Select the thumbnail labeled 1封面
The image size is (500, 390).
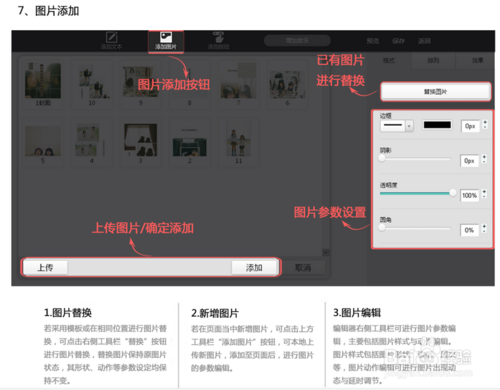43,84
